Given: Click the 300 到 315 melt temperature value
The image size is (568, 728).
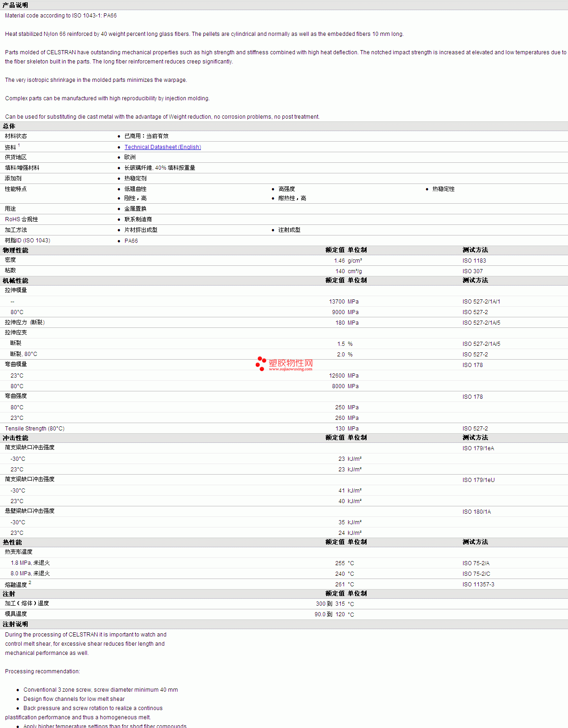Looking at the screenshot, I should coord(330,604).
